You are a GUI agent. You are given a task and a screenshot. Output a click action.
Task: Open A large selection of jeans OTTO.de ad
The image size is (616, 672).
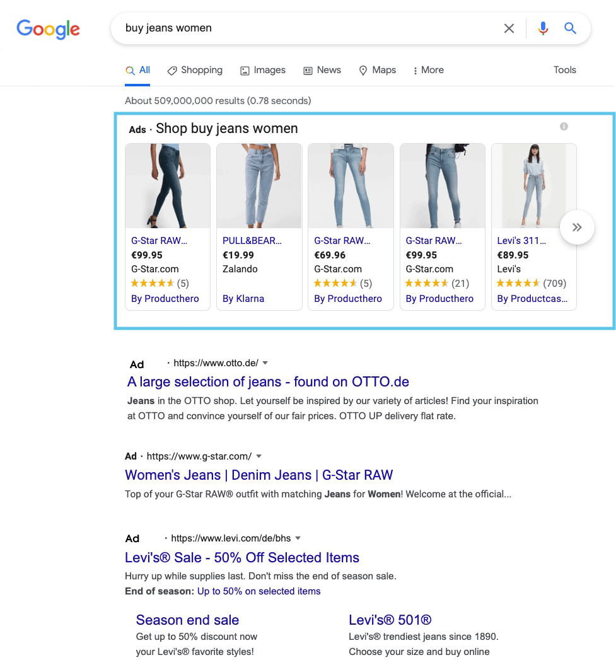pyautogui.click(x=268, y=381)
